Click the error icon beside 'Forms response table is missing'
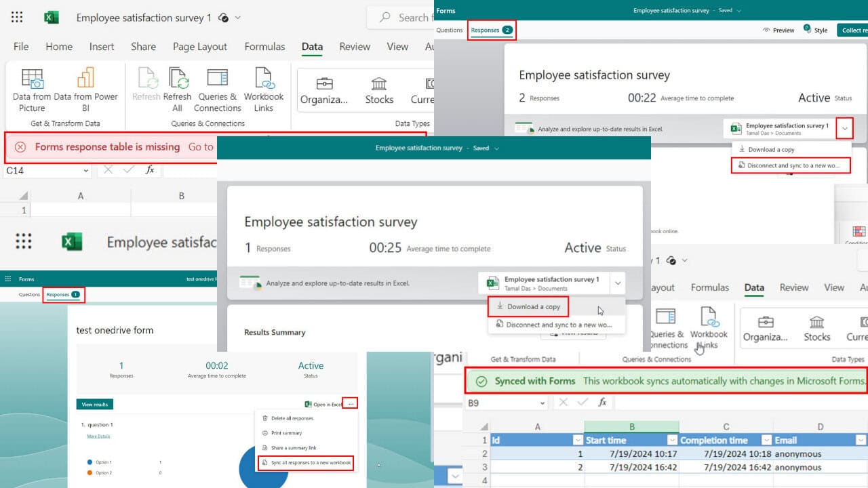This screenshot has width=868, height=488. pyautogui.click(x=20, y=147)
